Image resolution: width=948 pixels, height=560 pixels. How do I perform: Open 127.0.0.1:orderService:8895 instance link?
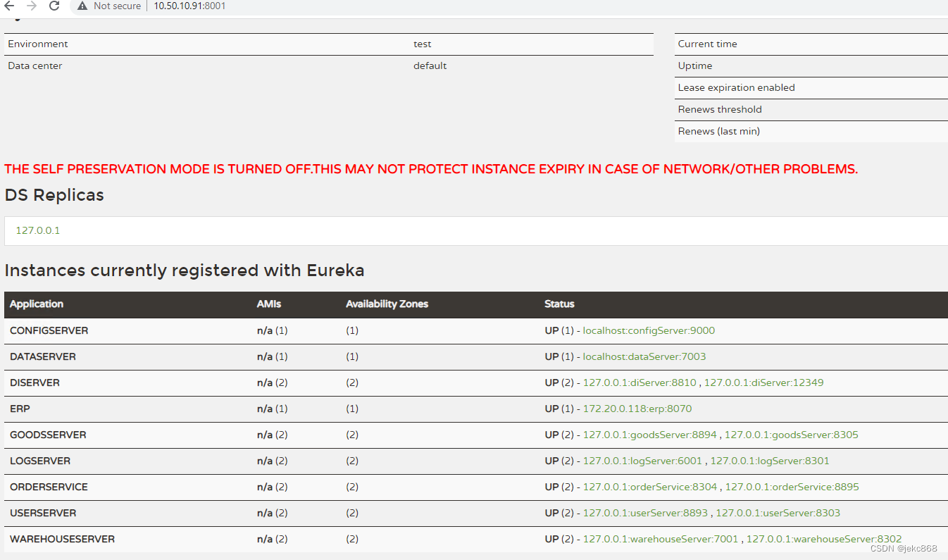click(792, 487)
